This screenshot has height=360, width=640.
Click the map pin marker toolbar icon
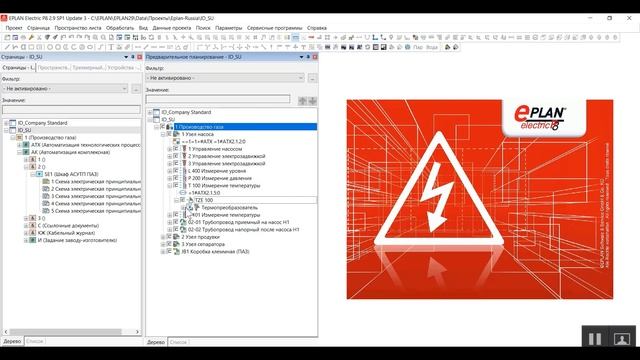pyautogui.click(x=391, y=37)
